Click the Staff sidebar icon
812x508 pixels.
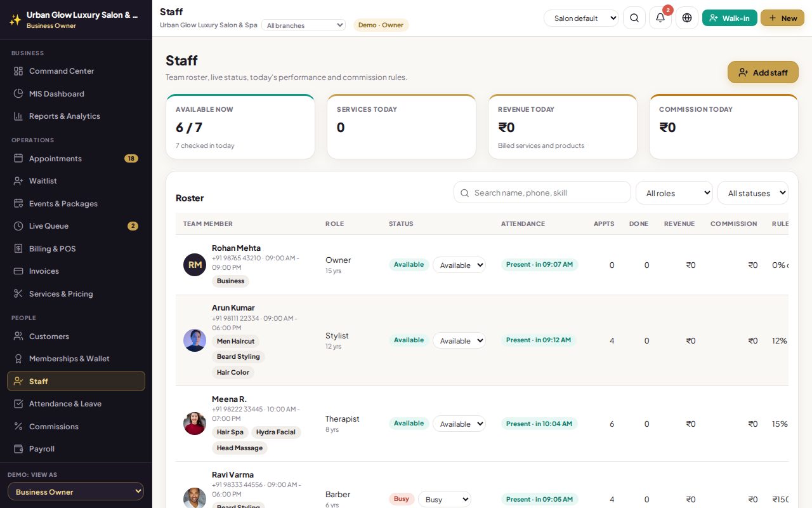coord(18,382)
